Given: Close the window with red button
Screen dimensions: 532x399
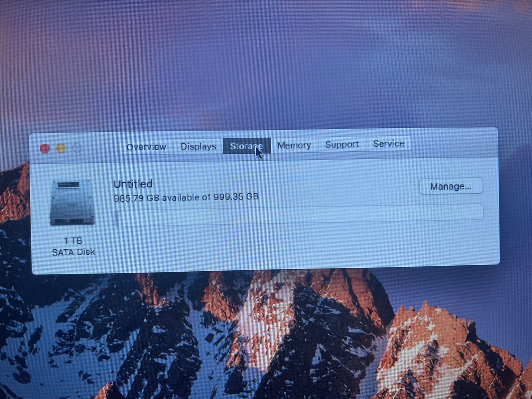Looking at the screenshot, I should (x=45, y=149).
